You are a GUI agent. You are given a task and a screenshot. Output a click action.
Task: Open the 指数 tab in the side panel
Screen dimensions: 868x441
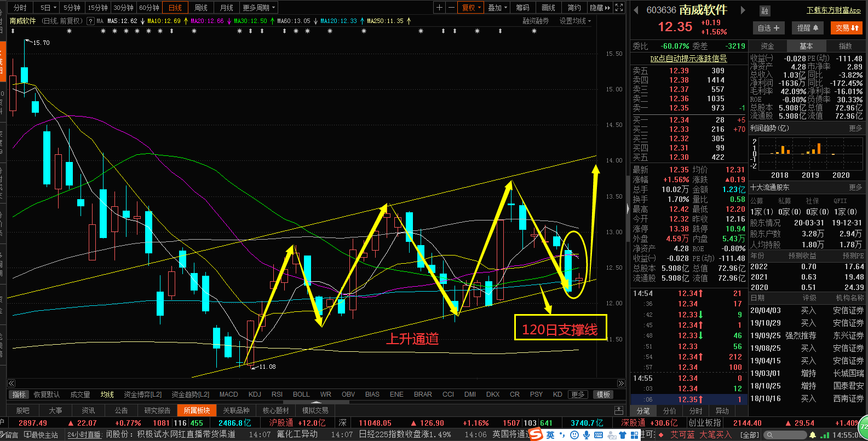click(846, 46)
